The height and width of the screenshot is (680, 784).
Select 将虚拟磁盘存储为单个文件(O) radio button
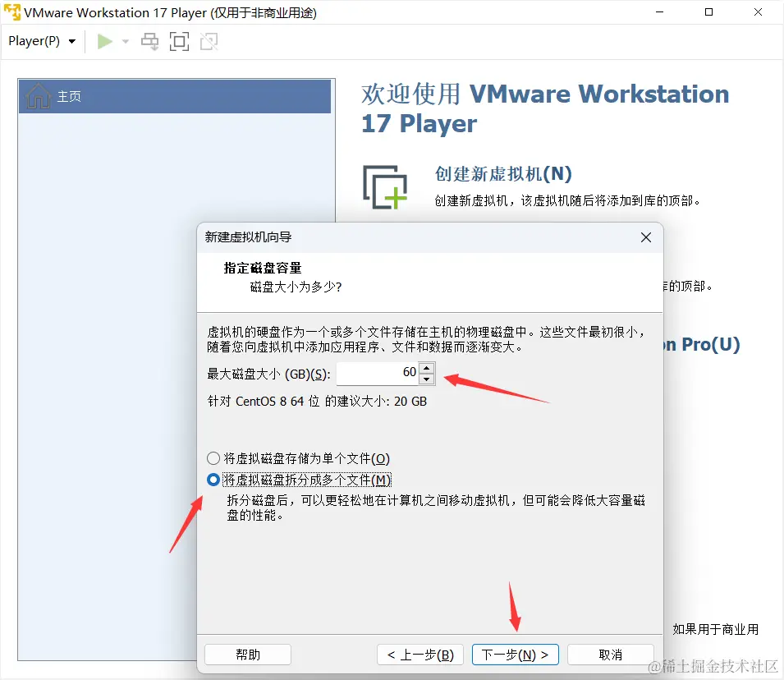point(213,457)
